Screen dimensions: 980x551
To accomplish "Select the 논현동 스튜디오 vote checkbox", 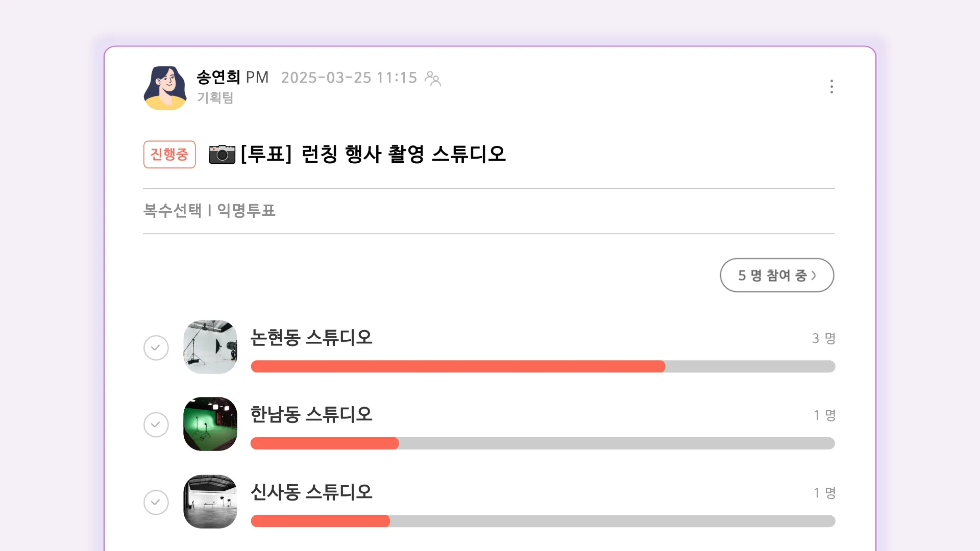I will (156, 347).
